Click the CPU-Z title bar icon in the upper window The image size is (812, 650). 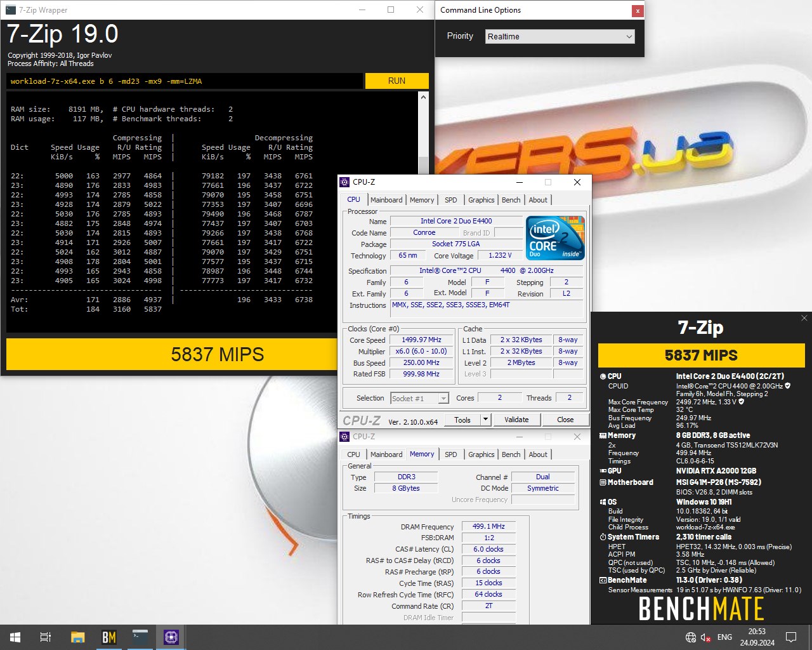click(344, 182)
